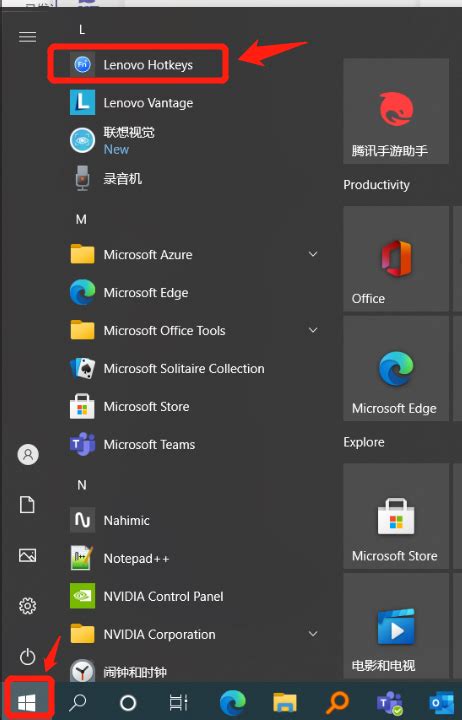Click the Cortana circle on taskbar

128,703
